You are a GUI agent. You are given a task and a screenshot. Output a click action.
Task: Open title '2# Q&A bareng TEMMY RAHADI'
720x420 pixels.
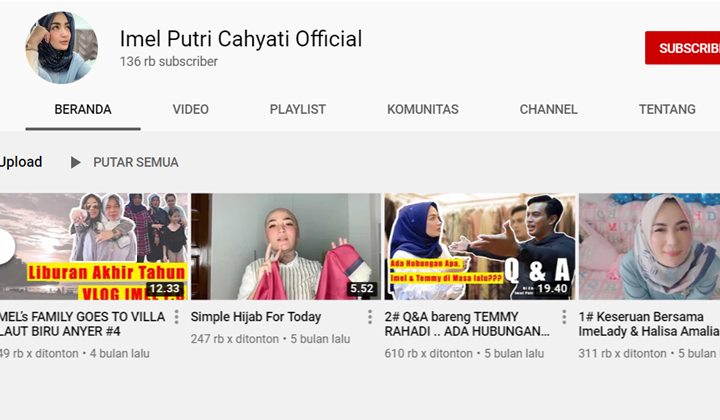click(467, 324)
